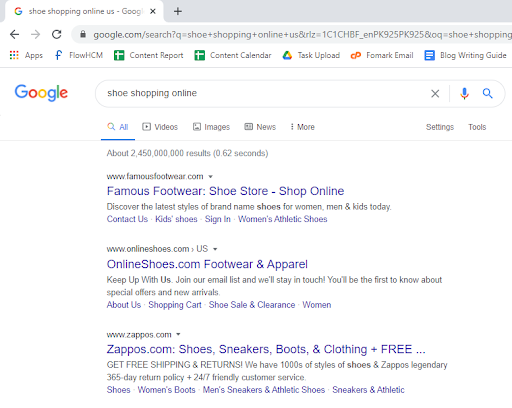Image resolution: width=512 pixels, height=408 pixels.
Task: Open the Shopping Cart sitelink
Action: (x=175, y=305)
